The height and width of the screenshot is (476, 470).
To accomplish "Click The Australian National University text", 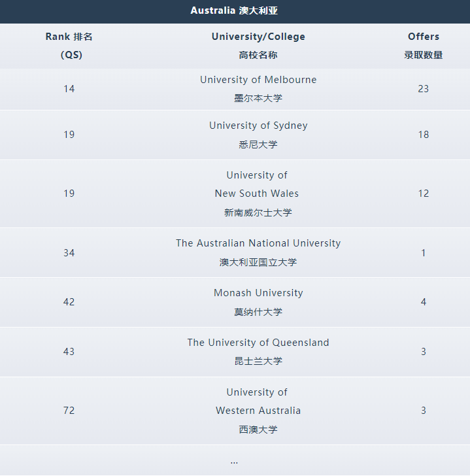I will 258,243.
